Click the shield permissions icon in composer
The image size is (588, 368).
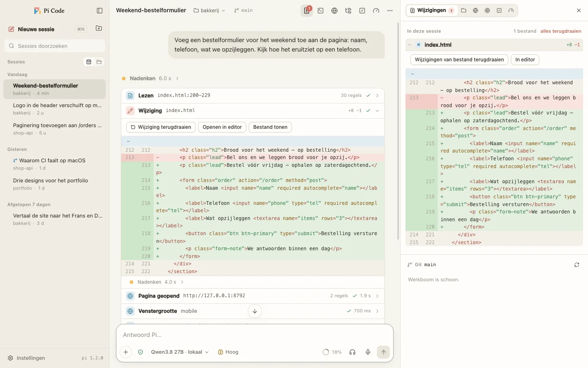(140, 352)
